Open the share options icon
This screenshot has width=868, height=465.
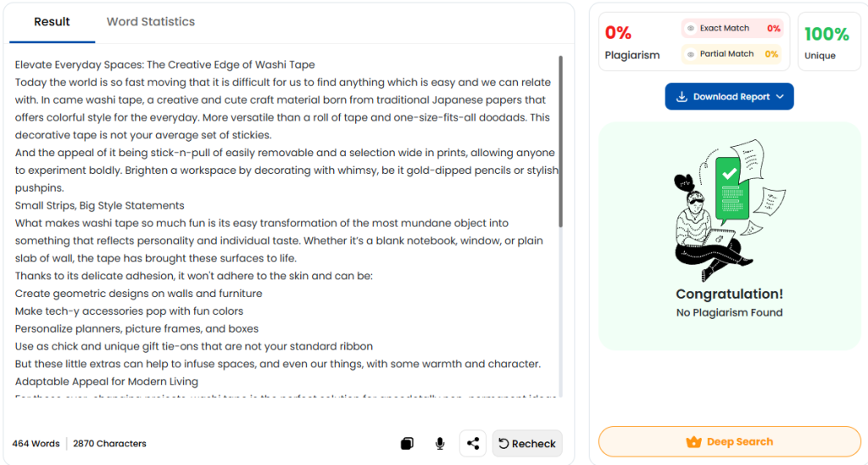pos(473,443)
